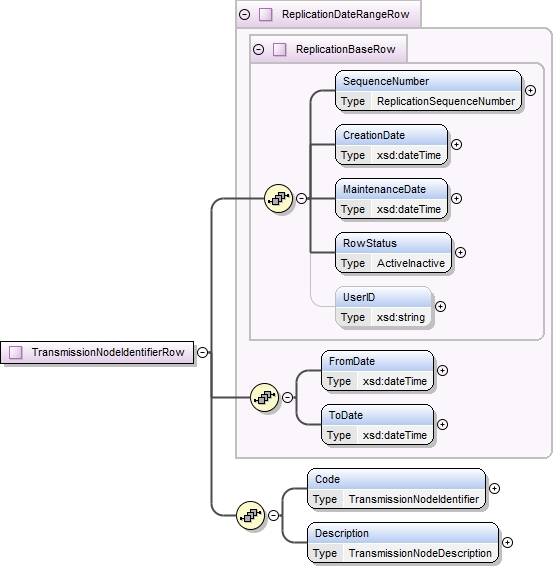Click xsd:dateTime type under CreationDate
This screenshot has width=554, height=568.
tap(408, 155)
